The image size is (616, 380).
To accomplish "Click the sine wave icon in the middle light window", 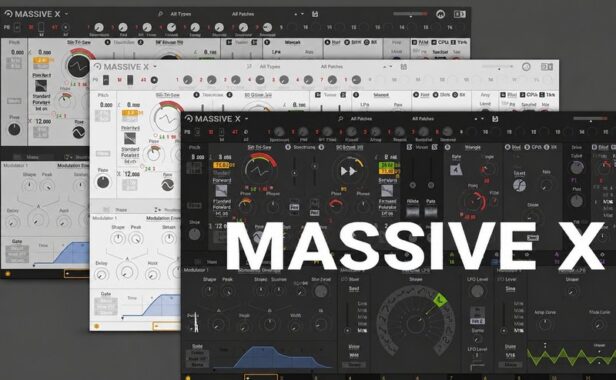I will tap(168, 185).
